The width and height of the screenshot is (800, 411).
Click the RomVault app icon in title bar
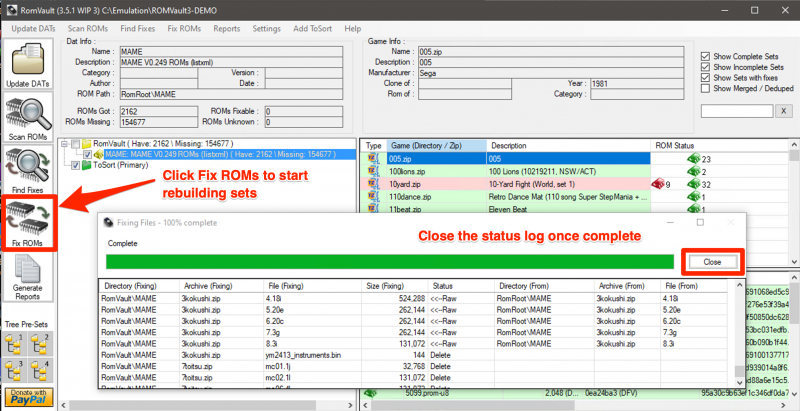(12, 10)
